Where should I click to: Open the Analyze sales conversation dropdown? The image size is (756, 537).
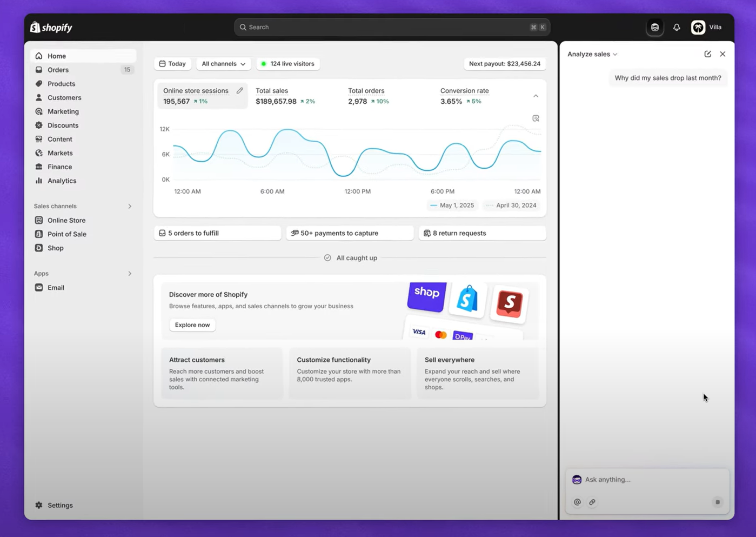click(592, 54)
